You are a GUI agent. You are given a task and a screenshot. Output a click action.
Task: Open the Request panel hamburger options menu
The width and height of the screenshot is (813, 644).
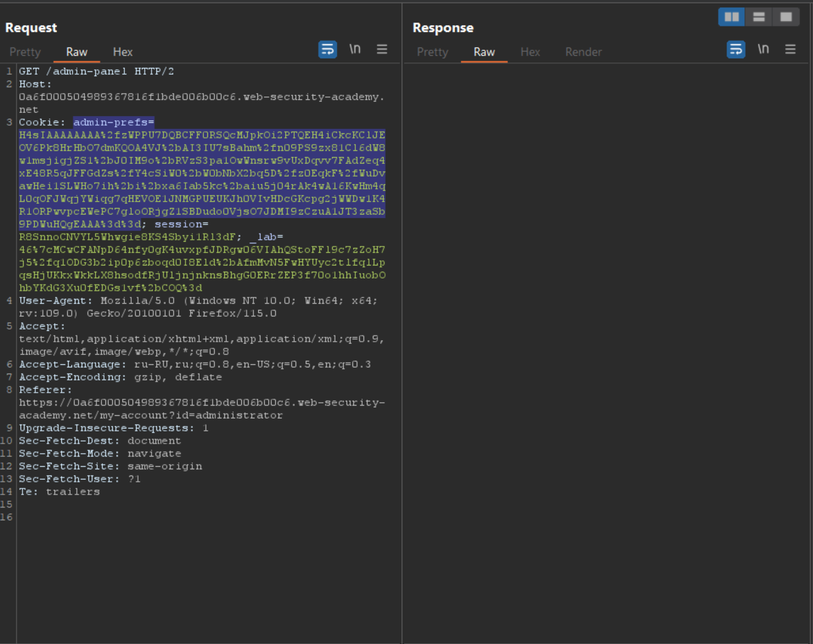[x=382, y=50]
